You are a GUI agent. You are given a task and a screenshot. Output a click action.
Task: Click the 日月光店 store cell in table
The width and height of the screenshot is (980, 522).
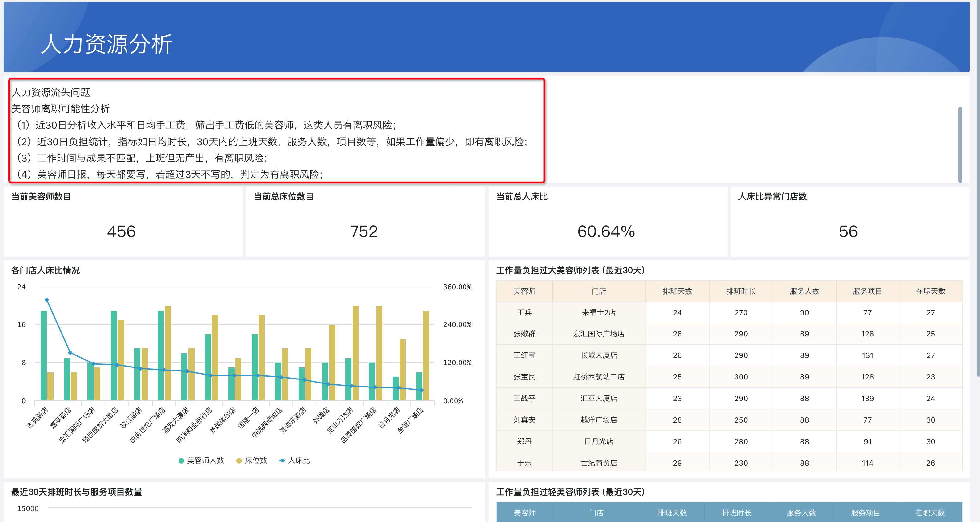pyautogui.click(x=598, y=441)
